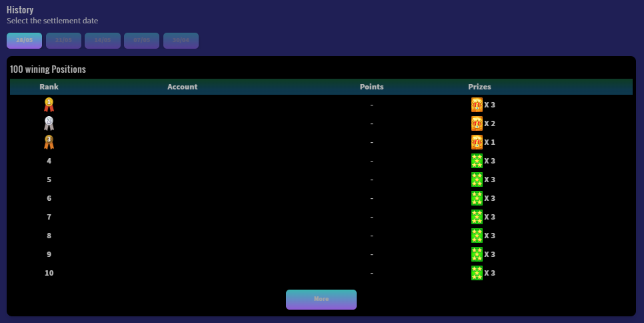Click the Account column header
The width and height of the screenshot is (644, 323).
point(182,87)
